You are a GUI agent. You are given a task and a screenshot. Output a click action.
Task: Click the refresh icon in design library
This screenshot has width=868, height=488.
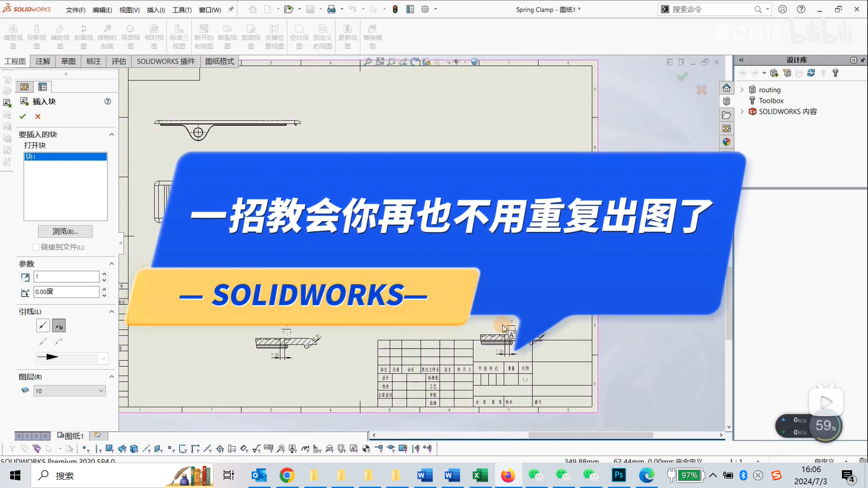tap(811, 73)
